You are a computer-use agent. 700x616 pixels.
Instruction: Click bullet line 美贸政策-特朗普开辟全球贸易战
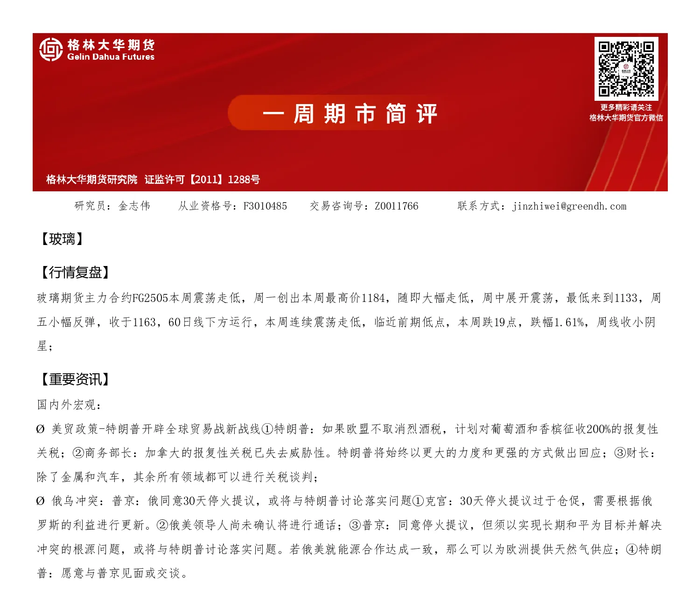coord(347,429)
